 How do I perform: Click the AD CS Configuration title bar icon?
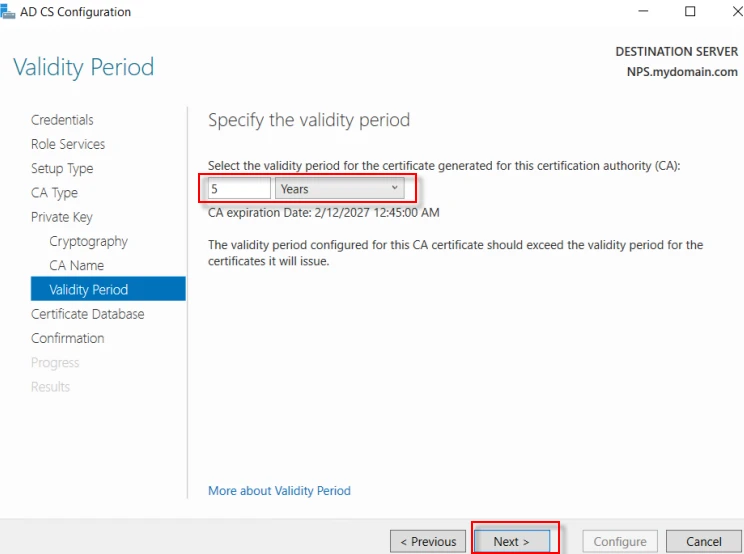tap(7, 12)
